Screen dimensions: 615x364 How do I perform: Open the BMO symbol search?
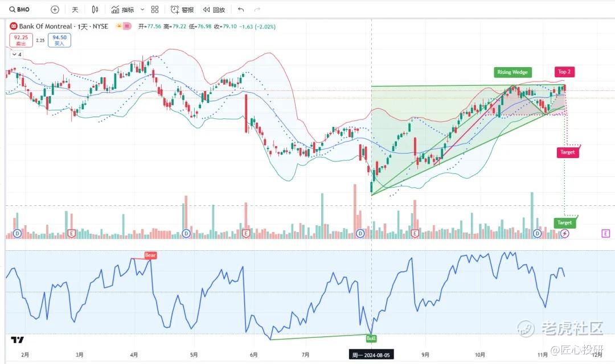click(19, 10)
